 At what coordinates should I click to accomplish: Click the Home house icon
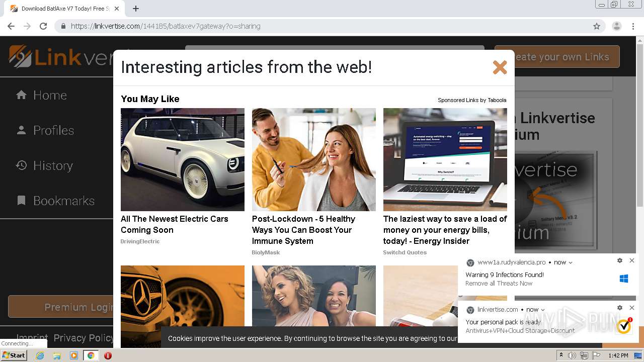21,95
